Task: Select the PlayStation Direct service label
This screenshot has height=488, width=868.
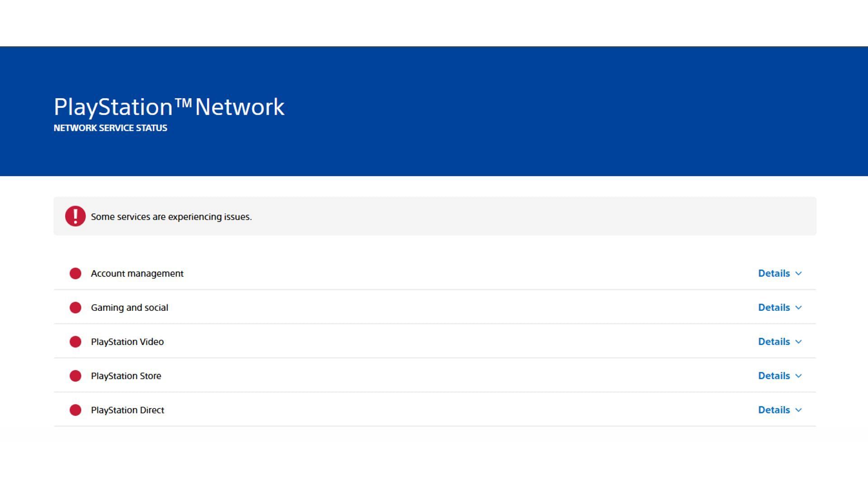Action: click(127, 410)
